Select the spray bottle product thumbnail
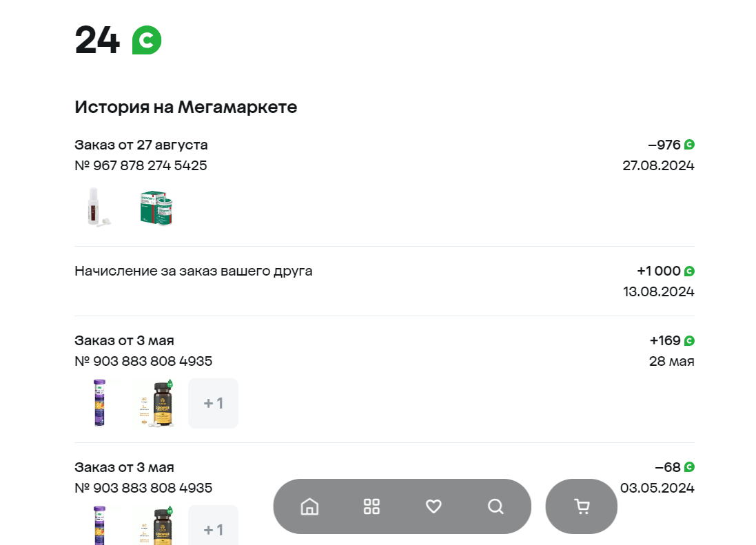 click(99, 207)
